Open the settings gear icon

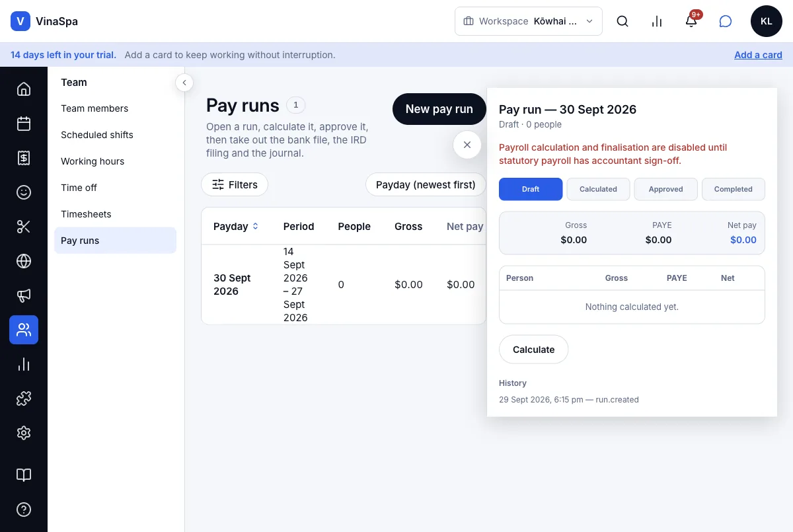click(x=24, y=433)
